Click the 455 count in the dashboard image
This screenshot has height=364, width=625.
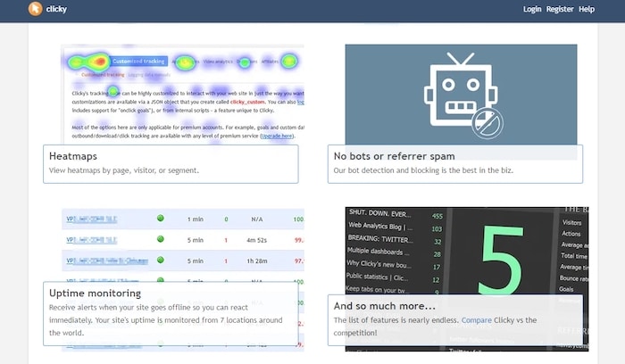437,216
